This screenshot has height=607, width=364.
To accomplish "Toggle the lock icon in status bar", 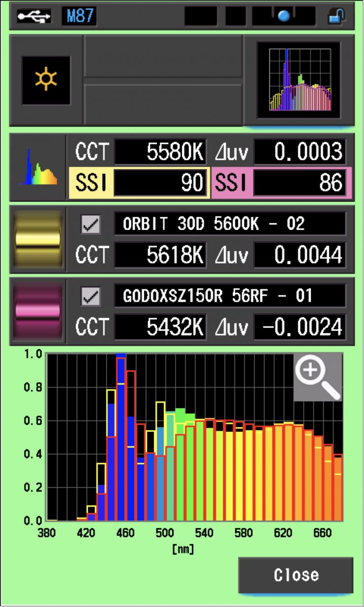I will (x=336, y=16).
